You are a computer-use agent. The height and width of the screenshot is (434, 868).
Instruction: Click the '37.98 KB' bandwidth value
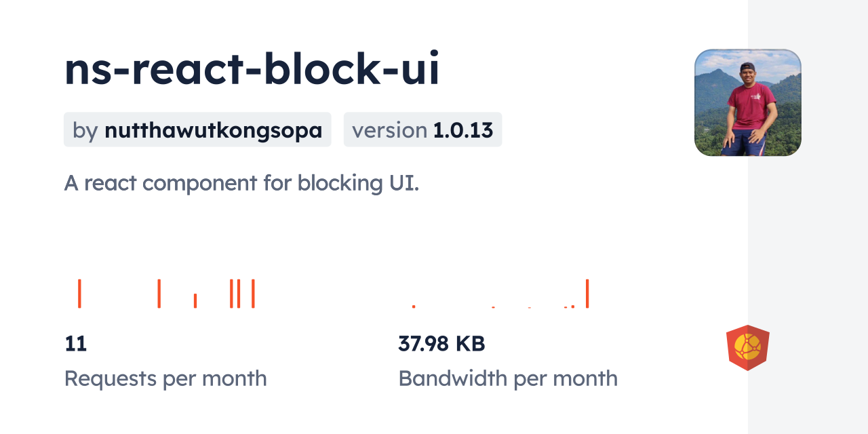pyautogui.click(x=441, y=344)
